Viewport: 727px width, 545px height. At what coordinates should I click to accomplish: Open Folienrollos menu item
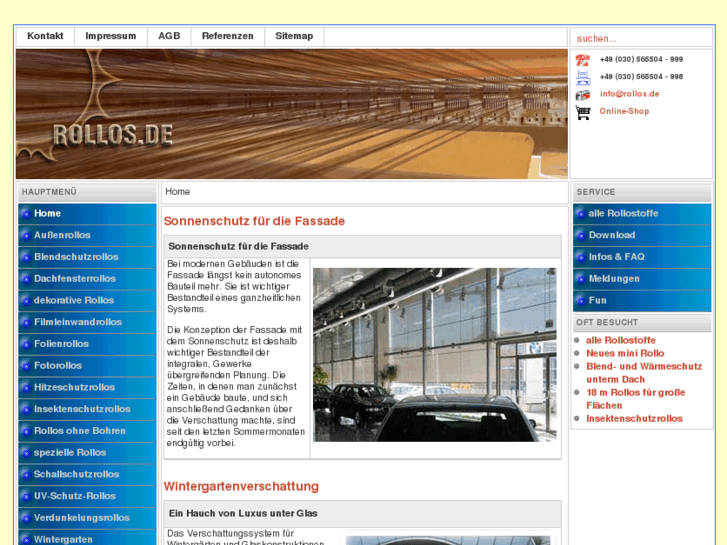(87, 344)
